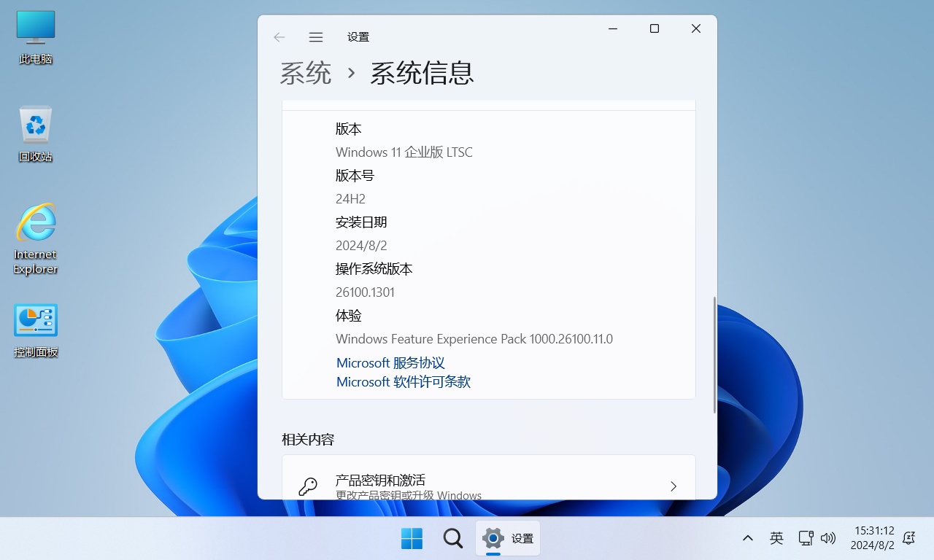This screenshot has width=934, height=560.
Task: Click the Windows Start button
Action: 411,538
